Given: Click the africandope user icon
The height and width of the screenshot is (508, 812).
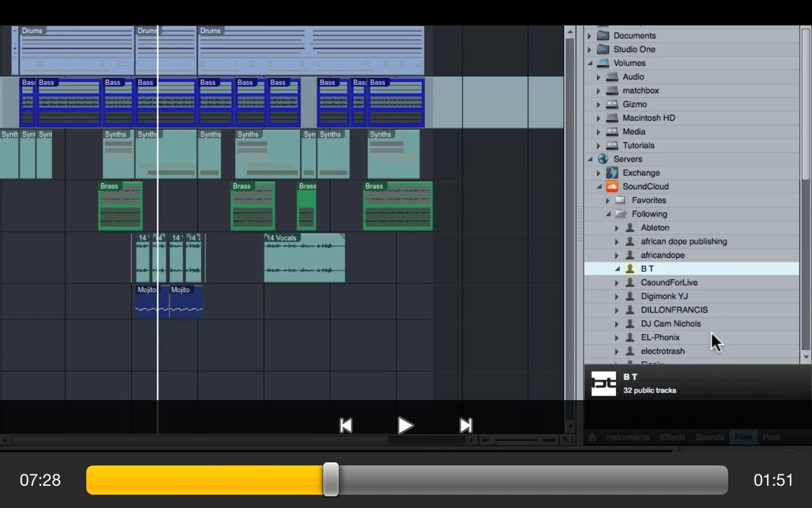Looking at the screenshot, I should point(630,255).
